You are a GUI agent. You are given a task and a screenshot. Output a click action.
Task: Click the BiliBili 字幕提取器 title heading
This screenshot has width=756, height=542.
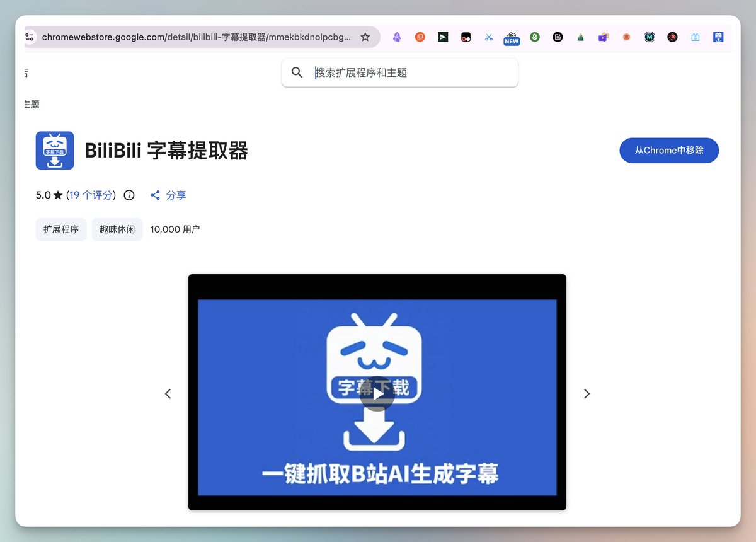click(166, 151)
